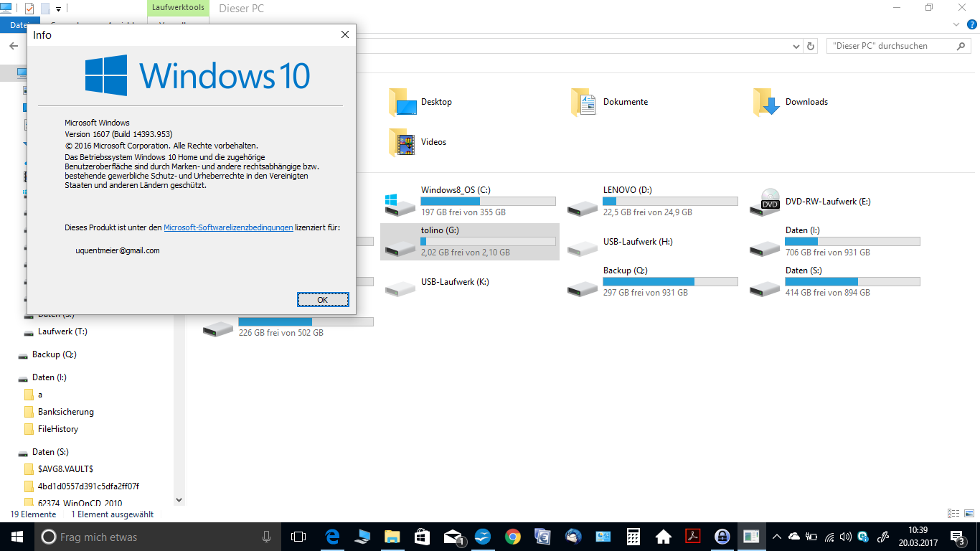980x551 pixels.
Task: Open the Microsoft-Softwarelizenzbedingungen link
Action: coord(228,227)
